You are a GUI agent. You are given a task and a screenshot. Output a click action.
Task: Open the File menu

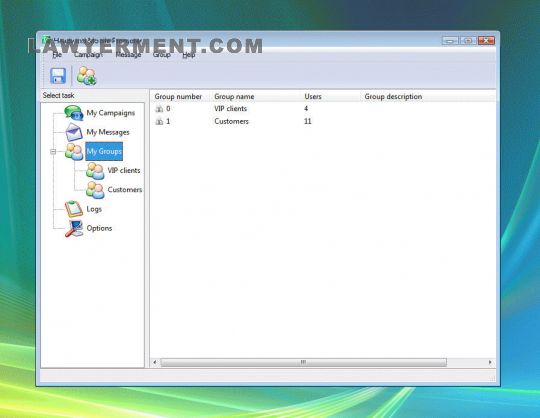57,55
